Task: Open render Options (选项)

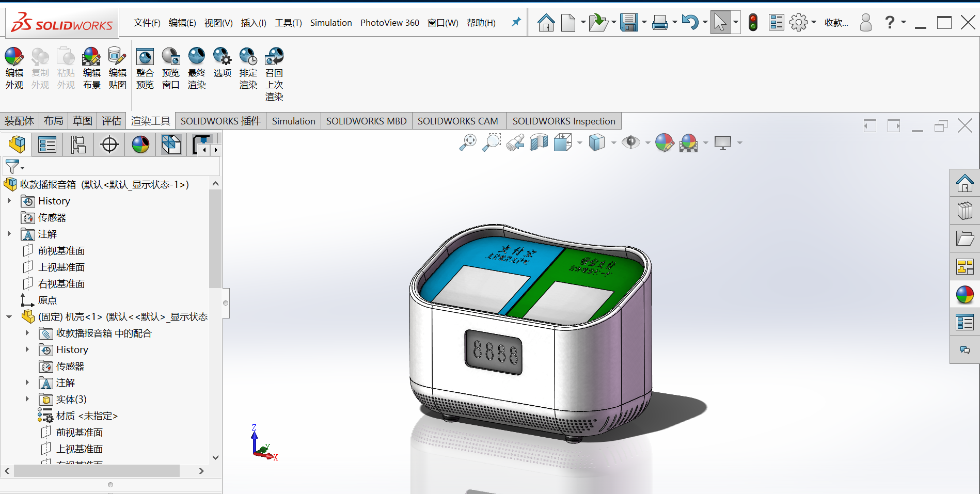Action: (x=223, y=62)
